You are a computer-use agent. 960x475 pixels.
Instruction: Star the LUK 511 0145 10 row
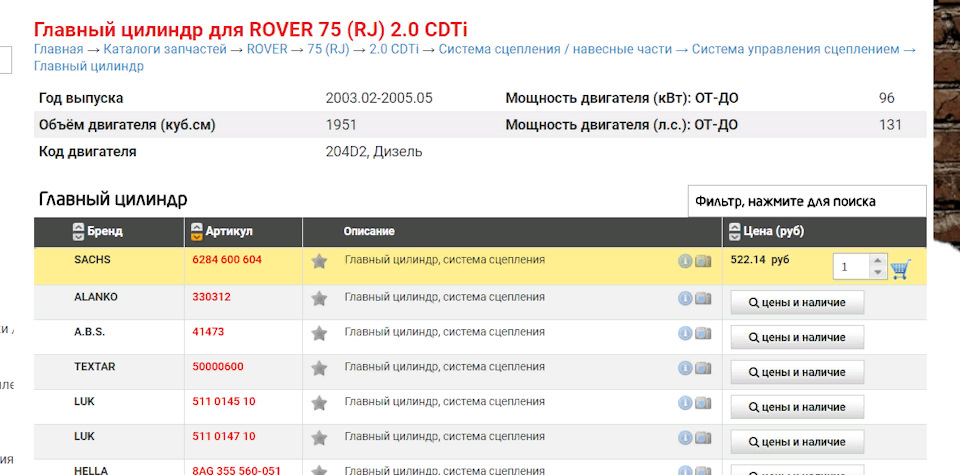tap(319, 403)
